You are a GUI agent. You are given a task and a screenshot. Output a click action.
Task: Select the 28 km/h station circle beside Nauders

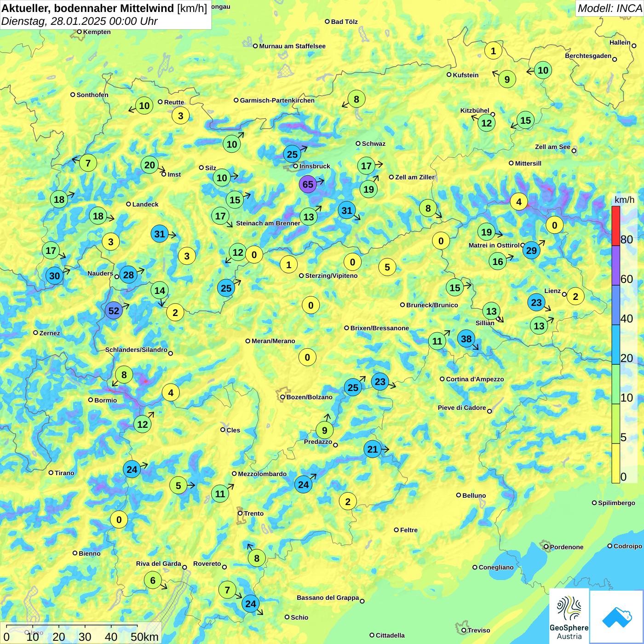(x=128, y=275)
